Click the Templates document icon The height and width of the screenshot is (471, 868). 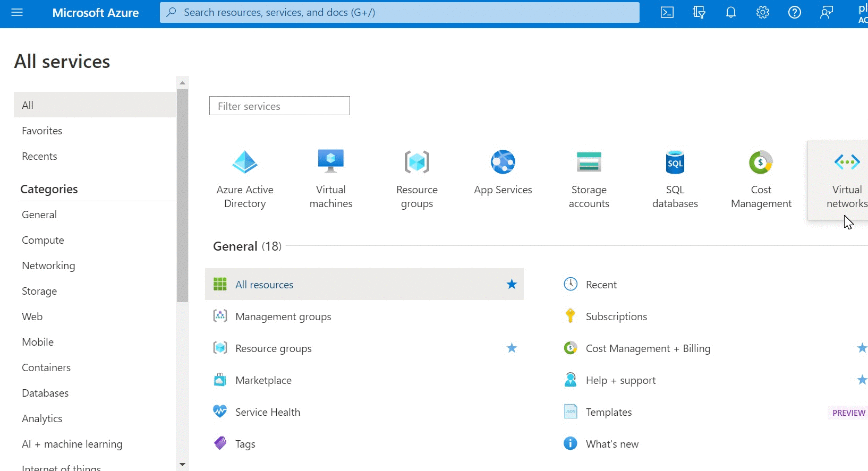(x=571, y=412)
